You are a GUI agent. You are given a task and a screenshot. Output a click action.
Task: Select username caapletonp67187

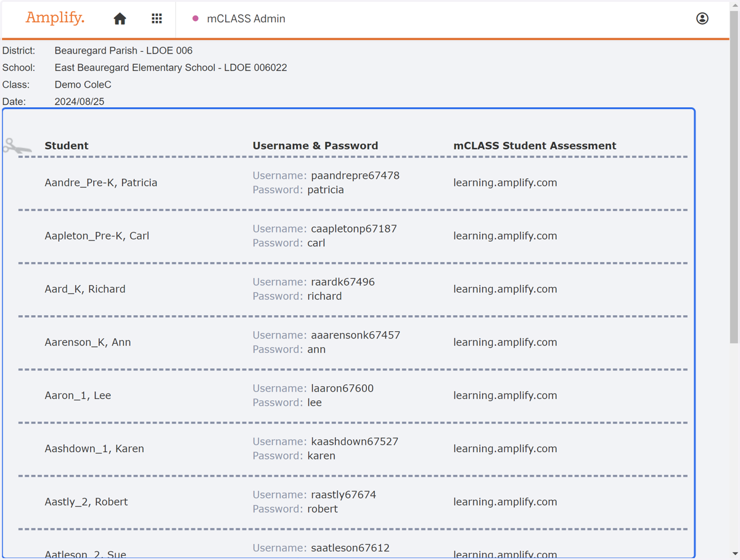[354, 228]
